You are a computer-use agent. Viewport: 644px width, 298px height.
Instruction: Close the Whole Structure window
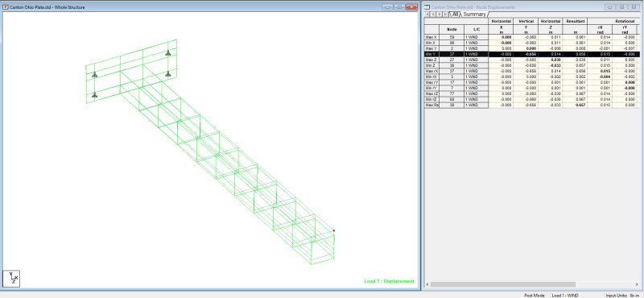(x=411, y=7)
